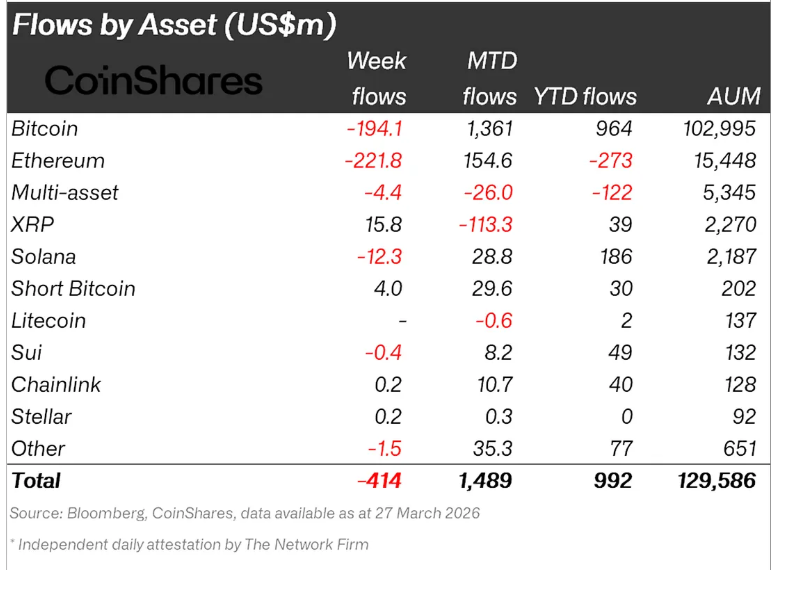
Task: Click the Network Firm attestation footnote
Action: point(190,545)
